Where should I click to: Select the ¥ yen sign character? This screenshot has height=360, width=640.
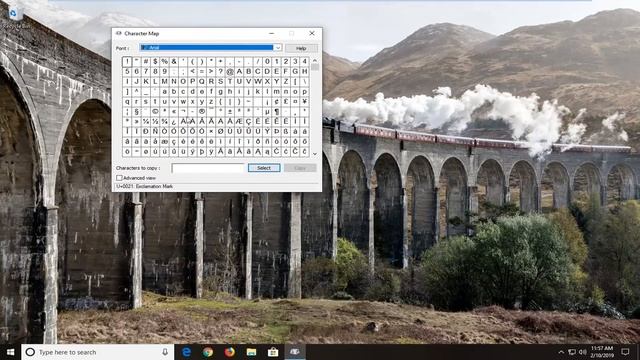305,101
